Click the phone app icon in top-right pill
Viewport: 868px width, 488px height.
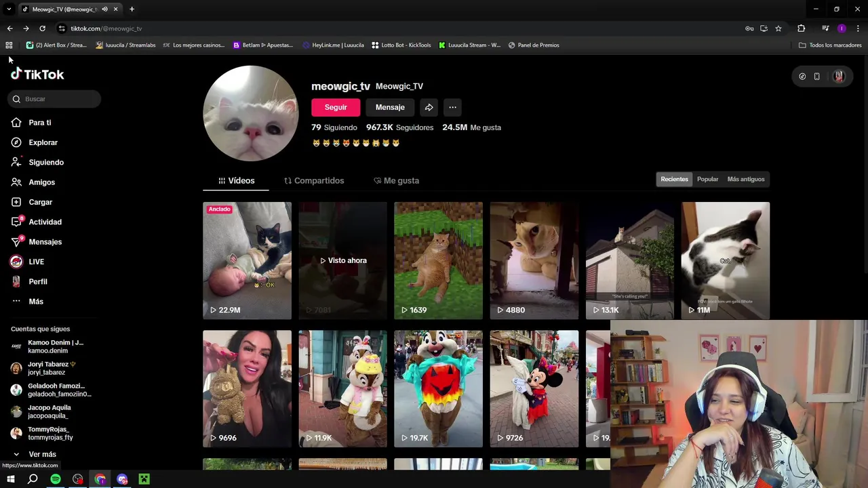click(x=816, y=77)
